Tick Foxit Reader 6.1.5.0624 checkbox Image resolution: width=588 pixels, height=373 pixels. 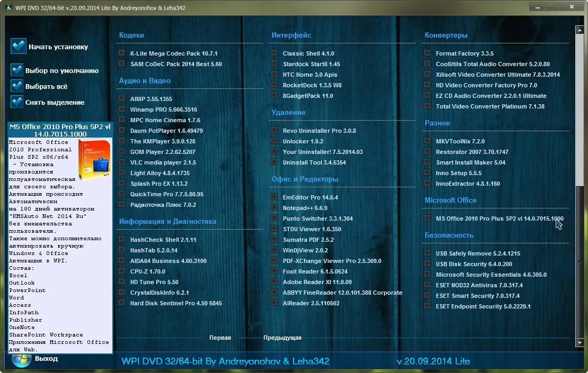(x=274, y=271)
